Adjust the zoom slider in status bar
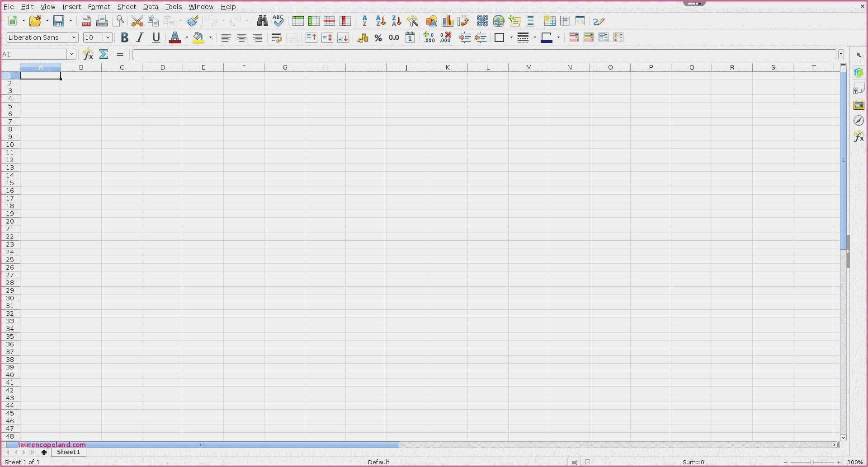 [812, 462]
